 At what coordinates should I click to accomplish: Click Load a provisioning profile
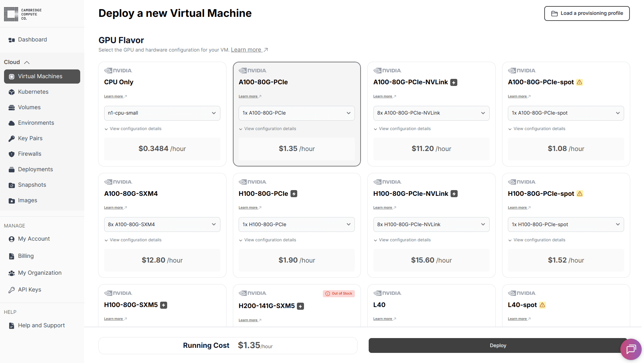coord(587,13)
